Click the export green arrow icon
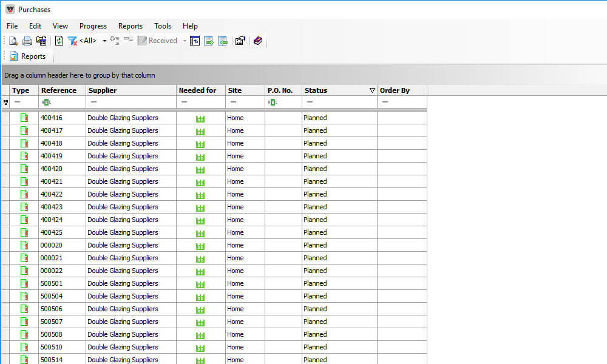Image resolution: width=607 pixels, height=364 pixels. pyautogui.click(x=209, y=41)
